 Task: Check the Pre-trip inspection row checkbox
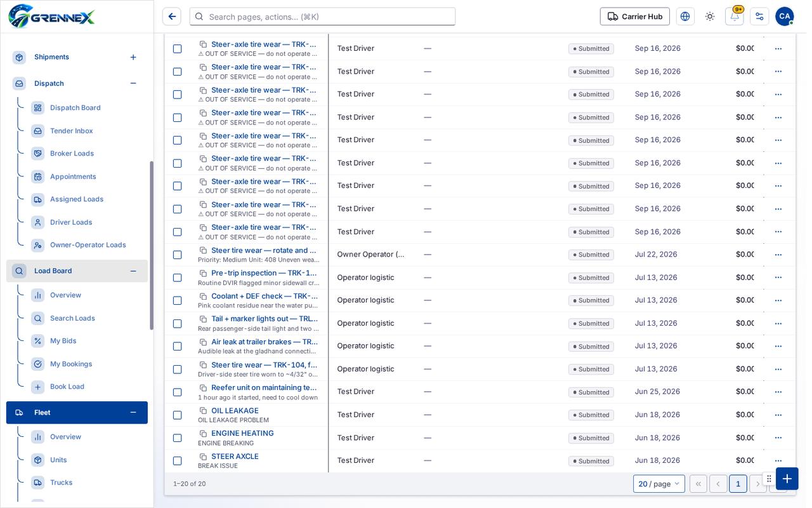click(178, 277)
